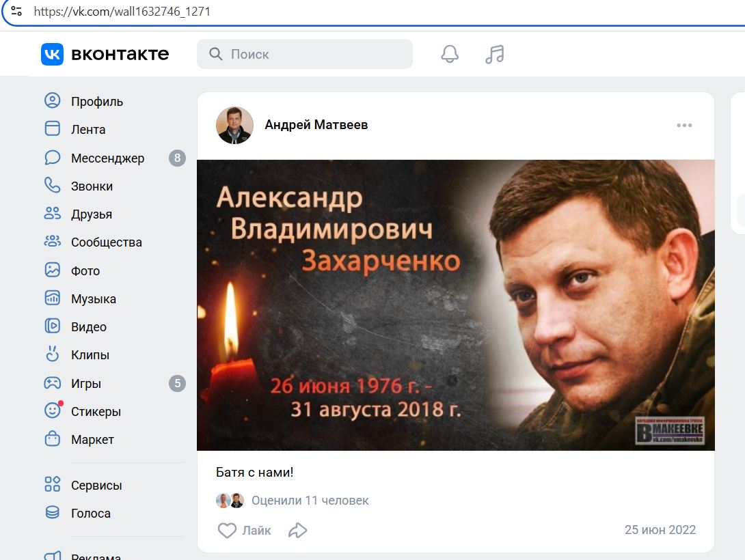Open Игры gamepad icon
The height and width of the screenshot is (560, 745).
point(52,383)
